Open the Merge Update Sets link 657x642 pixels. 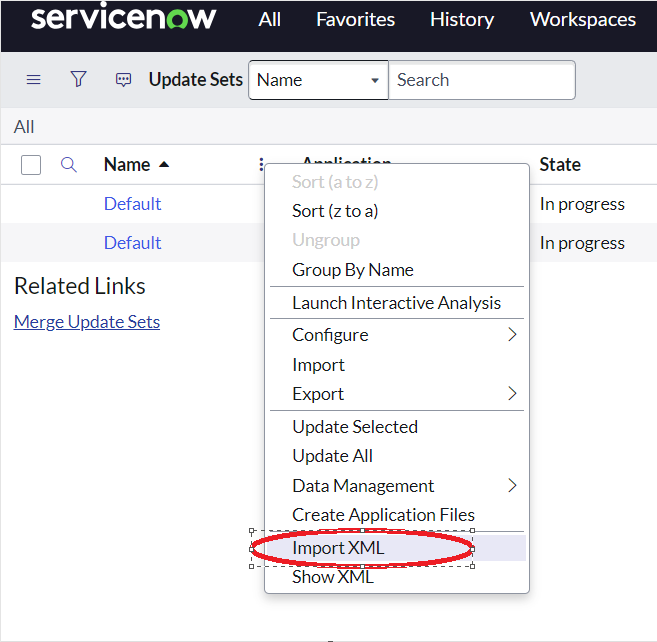coord(87,322)
